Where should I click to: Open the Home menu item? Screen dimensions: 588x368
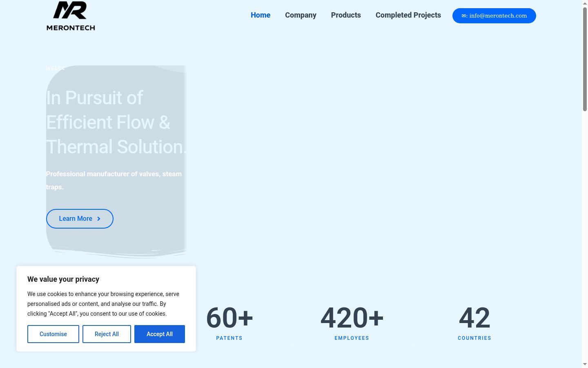pos(261,15)
